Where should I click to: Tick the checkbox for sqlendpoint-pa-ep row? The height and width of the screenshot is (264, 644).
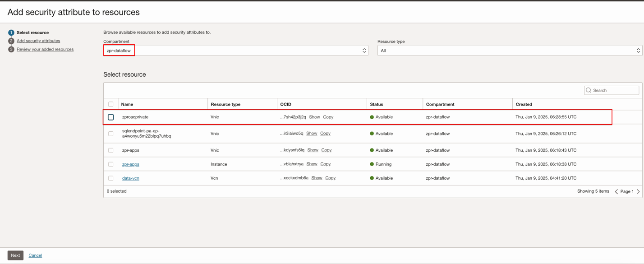click(x=111, y=134)
